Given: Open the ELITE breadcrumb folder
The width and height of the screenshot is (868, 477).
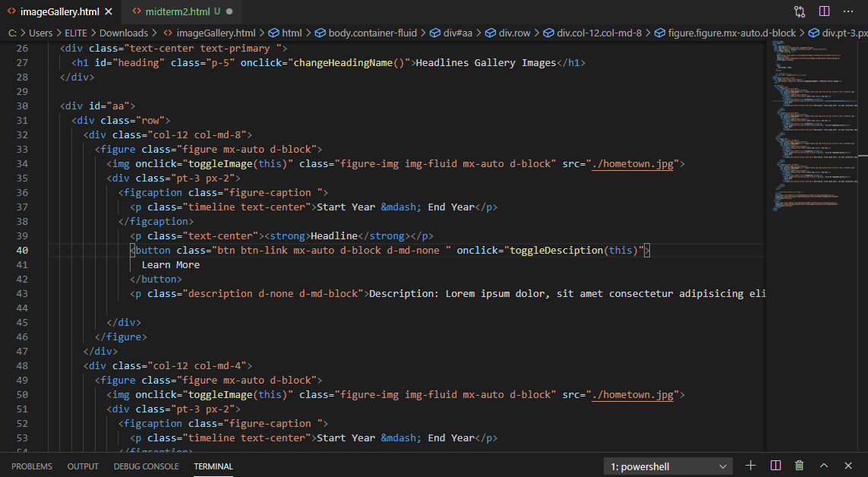Looking at the screenshot, I should click(x=76, y=33).
